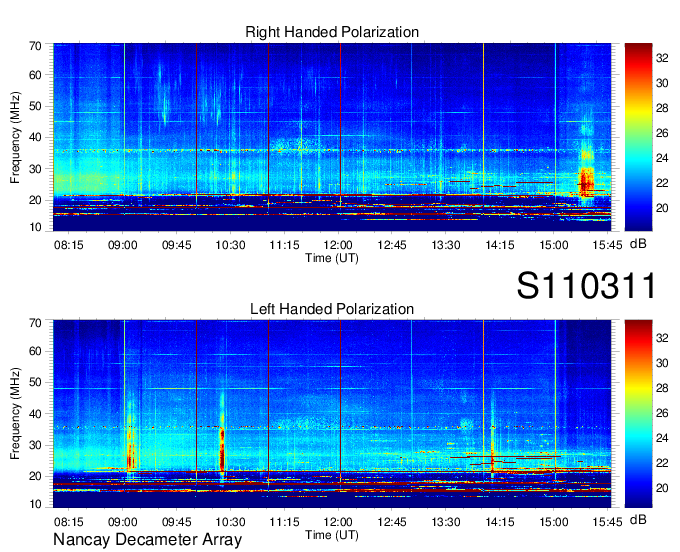Click the dB unit label of top colorbar
This screenshot has width=680, height=552.
(x=638, y=244)
